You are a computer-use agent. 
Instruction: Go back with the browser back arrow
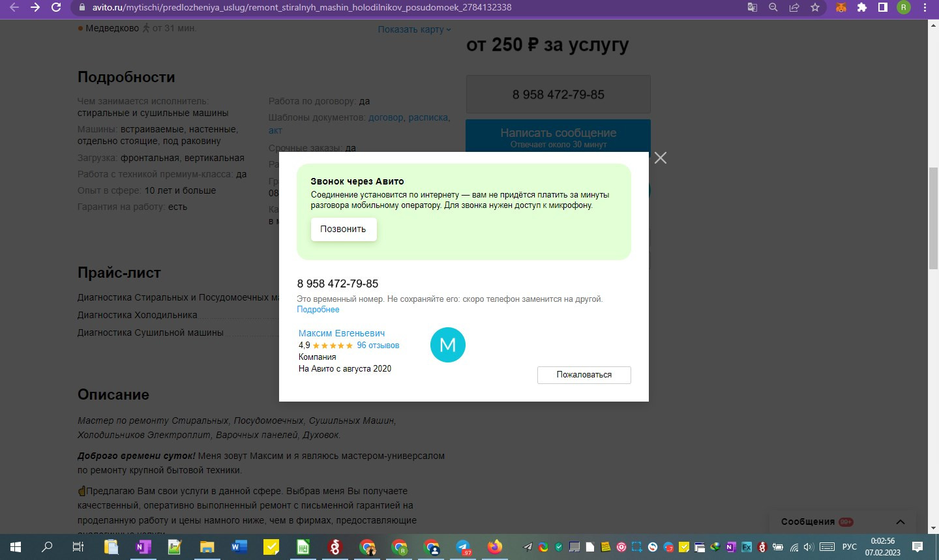coord(14,7)
